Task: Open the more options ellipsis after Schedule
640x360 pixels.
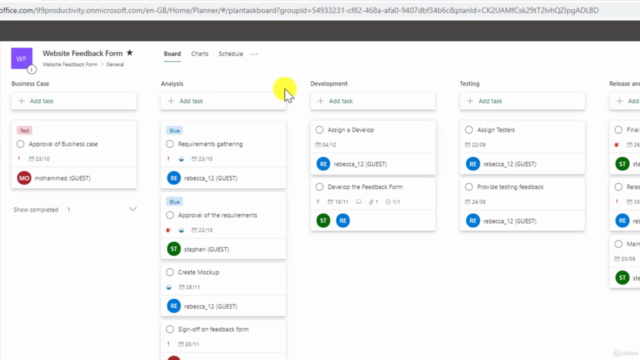Action: click(x=254, y=54)
